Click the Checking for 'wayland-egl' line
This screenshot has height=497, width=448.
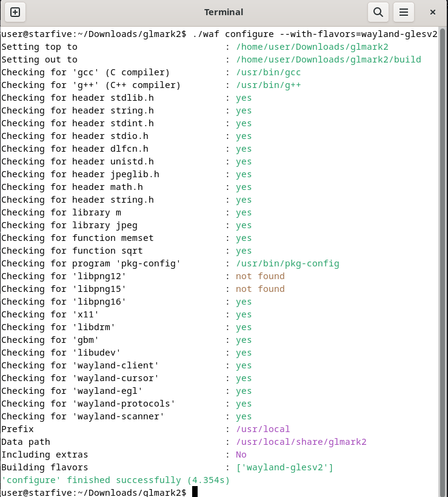tap(127, 391)
